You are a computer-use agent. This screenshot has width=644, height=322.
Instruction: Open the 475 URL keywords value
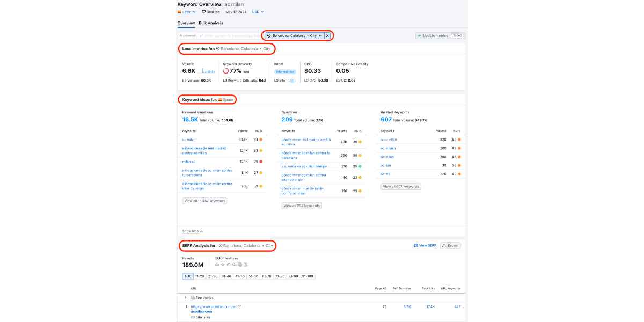457,306
